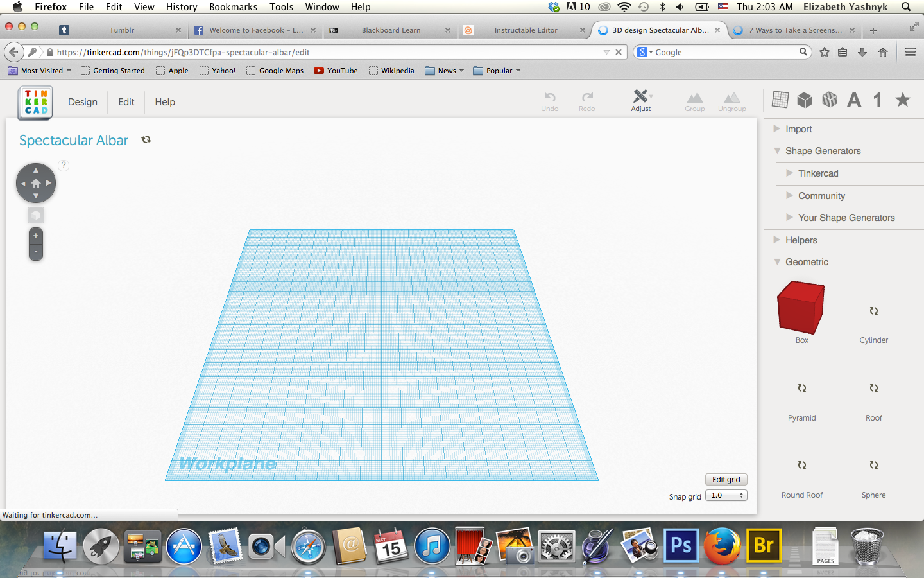Image resolution: width=924 pixels, height=578 pixels.
Task: Open favorite shapes via the star icon
Action: click(x=903, y=100)
